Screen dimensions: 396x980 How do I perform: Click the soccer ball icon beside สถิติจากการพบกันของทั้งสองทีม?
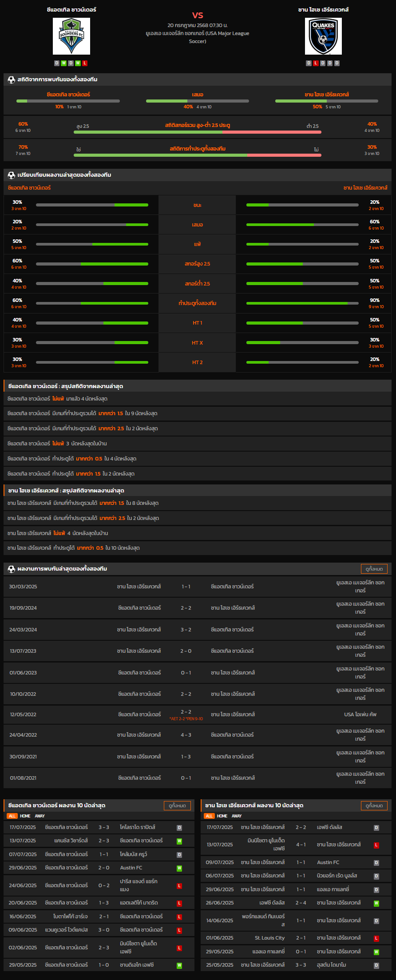(x=12, y=79)
